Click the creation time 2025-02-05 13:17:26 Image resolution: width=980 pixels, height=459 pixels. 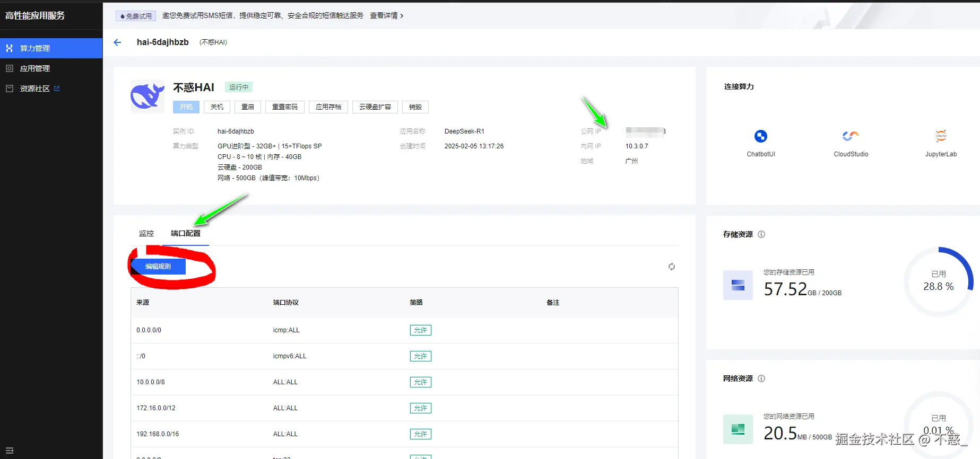pos(474,146)
